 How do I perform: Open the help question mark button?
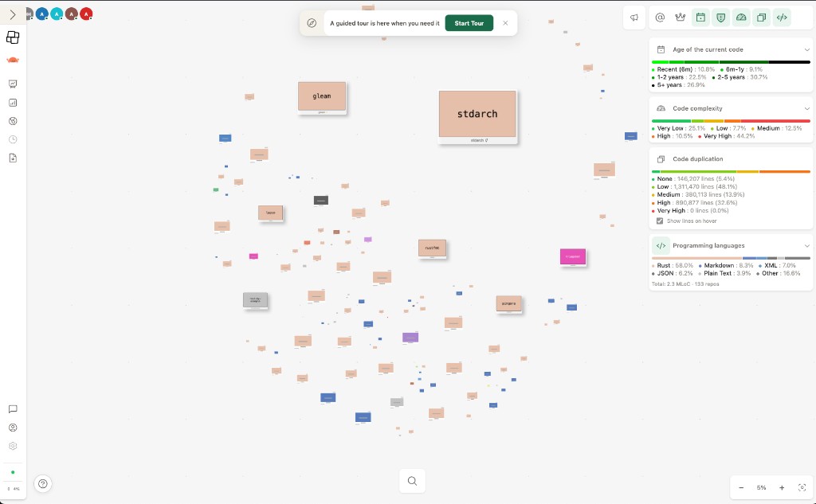pyautogui.click(x=42, y=483)
